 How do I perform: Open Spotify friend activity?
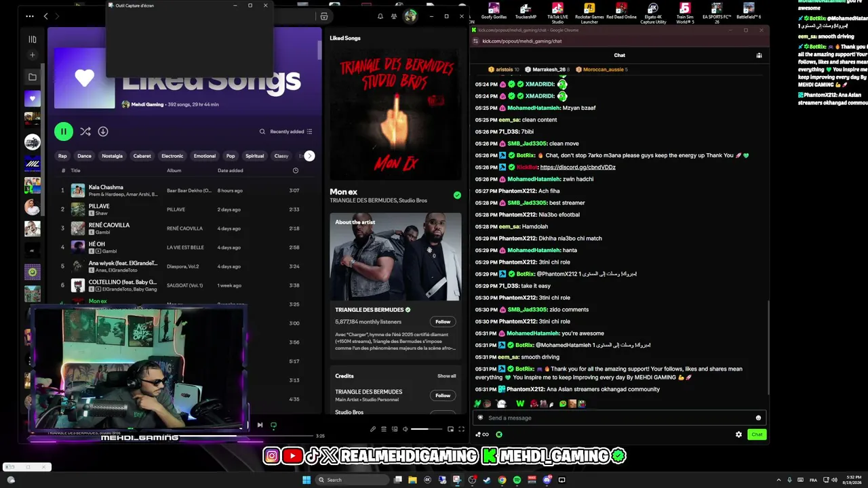(x=394, y=16)
